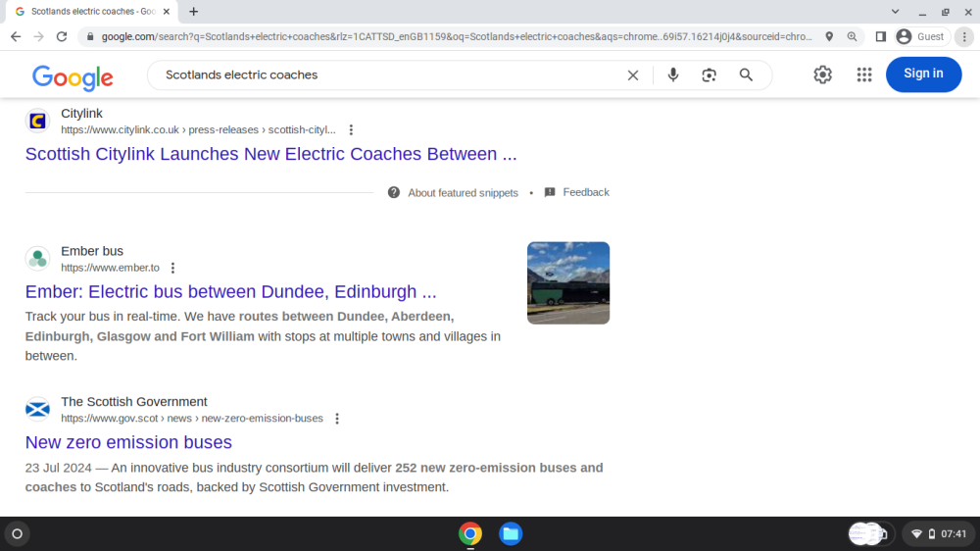Close the Scotlands electric coaches tab
Viewport: 980px width, 551px height.
click(x=167, y=11)
